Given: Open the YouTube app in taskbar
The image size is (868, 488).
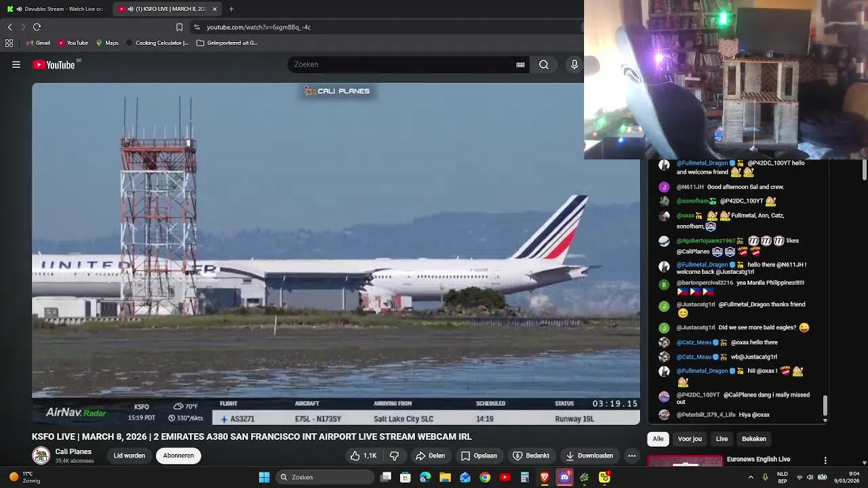Looking at the screenshot, I should tap(505, 477).
